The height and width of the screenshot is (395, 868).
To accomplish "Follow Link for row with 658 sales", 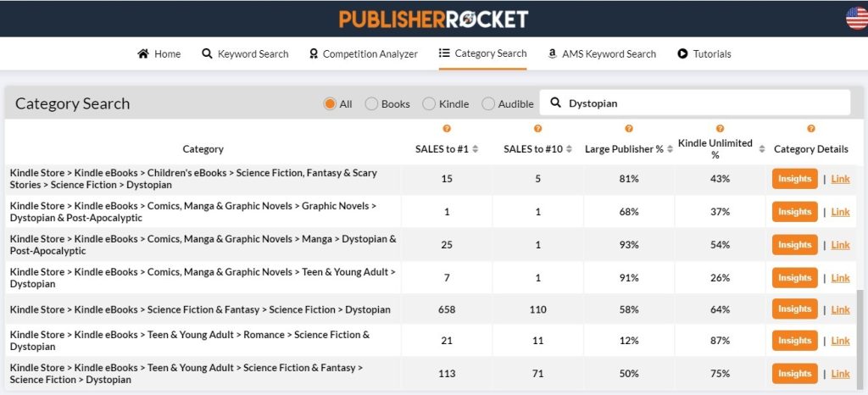I will click(x=840, y=309).
